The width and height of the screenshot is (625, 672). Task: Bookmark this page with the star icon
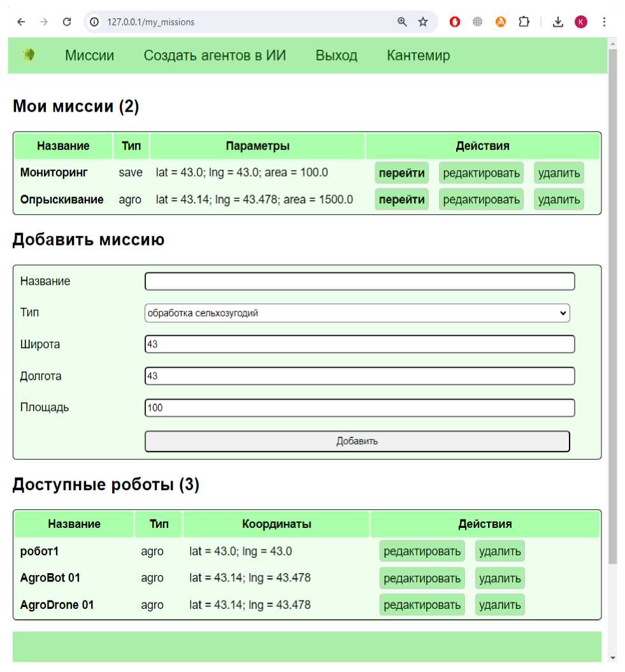[x=423, y=22]
